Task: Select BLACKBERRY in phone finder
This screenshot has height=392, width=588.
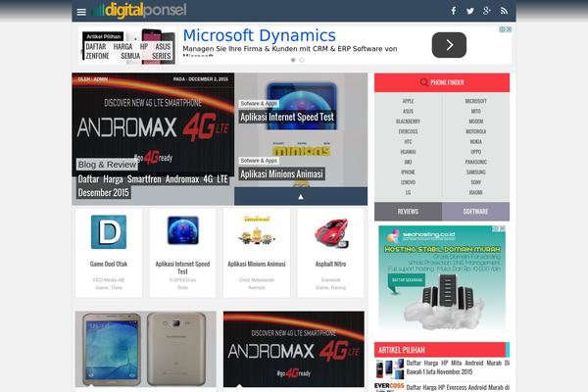Action: pos(408,122)
